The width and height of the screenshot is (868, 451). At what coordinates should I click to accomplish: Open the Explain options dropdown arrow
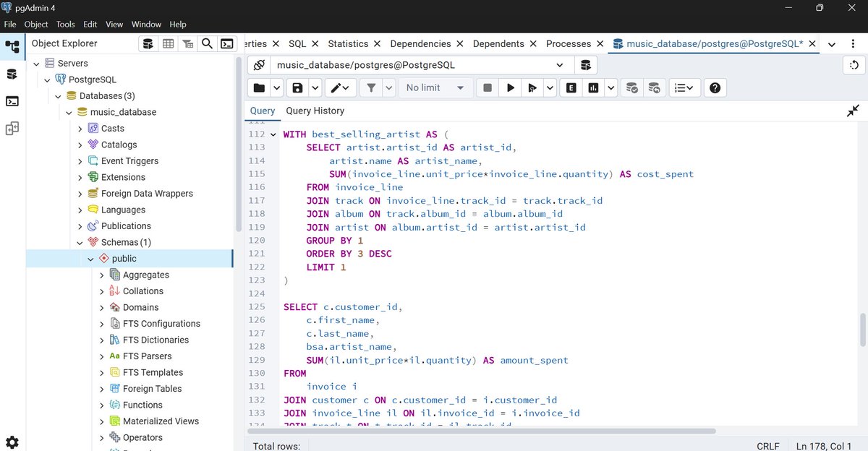[x=611, y=87]
